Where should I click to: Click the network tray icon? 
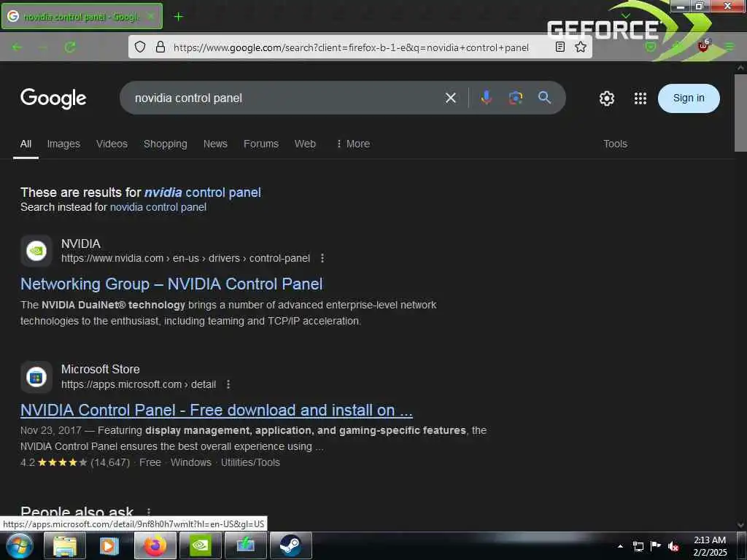click(638, 546)
